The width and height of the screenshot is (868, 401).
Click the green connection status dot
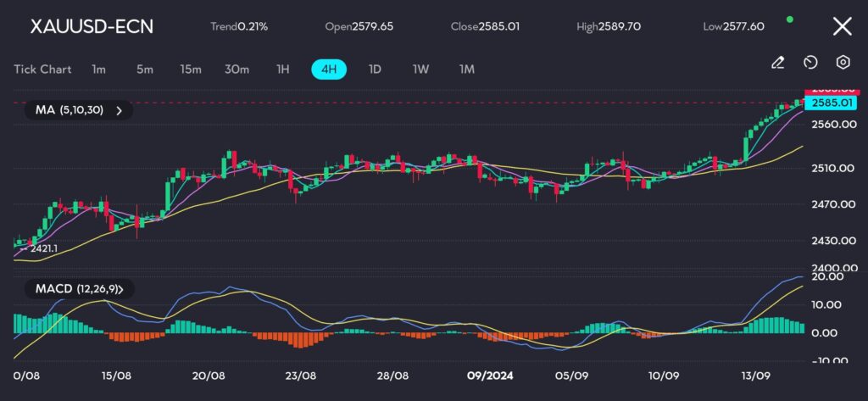[790, 19]
